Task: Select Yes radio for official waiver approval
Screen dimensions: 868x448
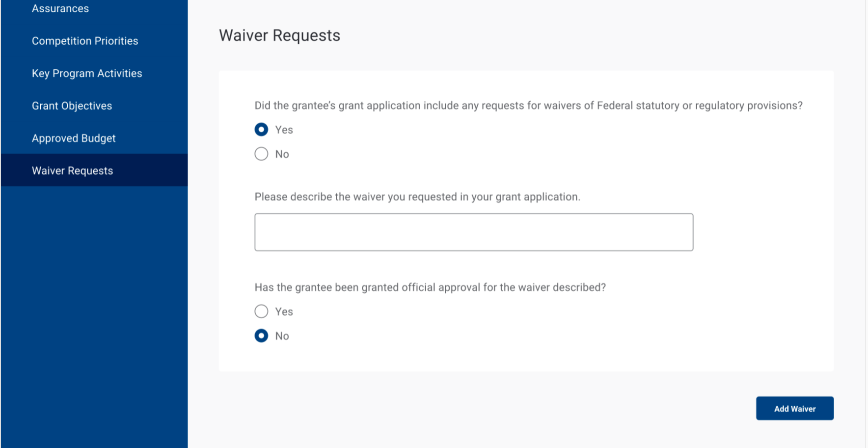Action: pos(261,311)
